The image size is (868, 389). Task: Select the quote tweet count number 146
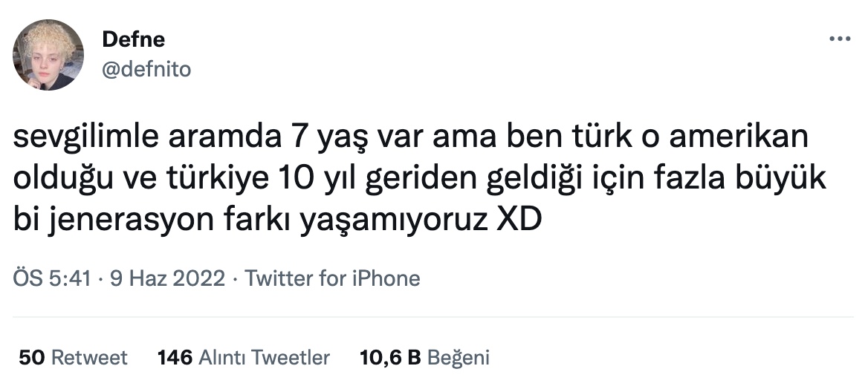[175, 358]
